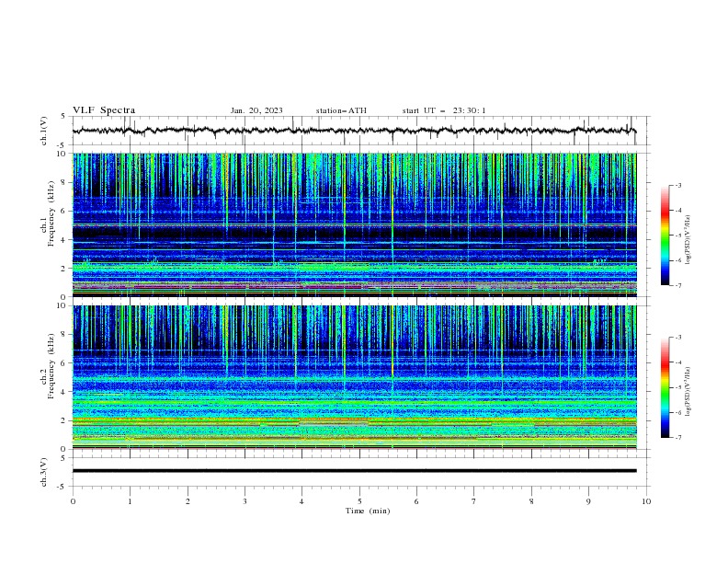
Task: Click the ch.2 color bar "-5" label
Action: (x=677, y=387)
